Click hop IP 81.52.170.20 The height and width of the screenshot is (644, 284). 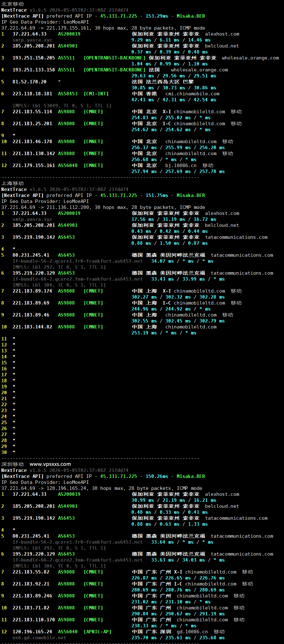point(30,82)
